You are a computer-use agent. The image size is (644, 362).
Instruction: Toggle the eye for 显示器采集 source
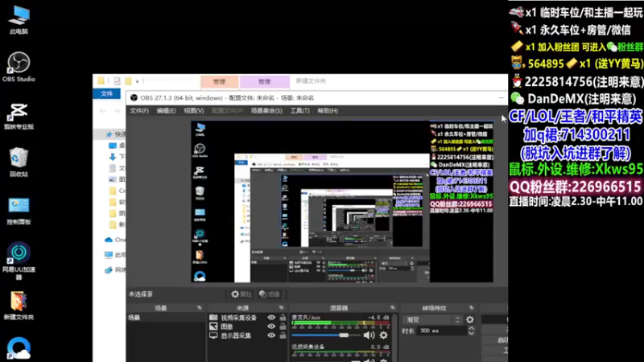point(271,335)
